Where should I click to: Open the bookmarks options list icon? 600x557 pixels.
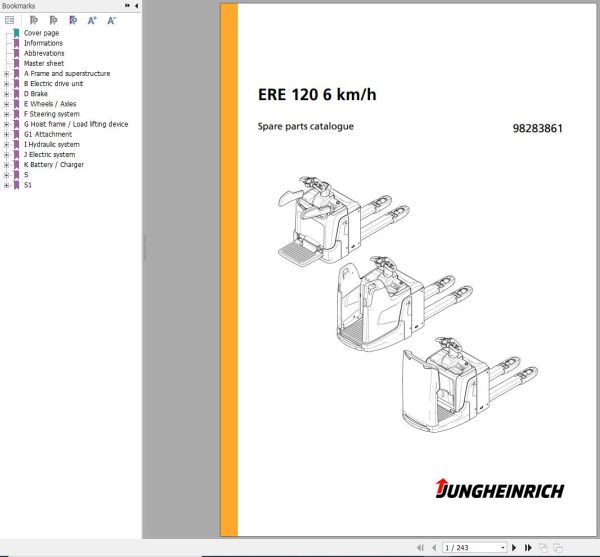pos(10,20)
